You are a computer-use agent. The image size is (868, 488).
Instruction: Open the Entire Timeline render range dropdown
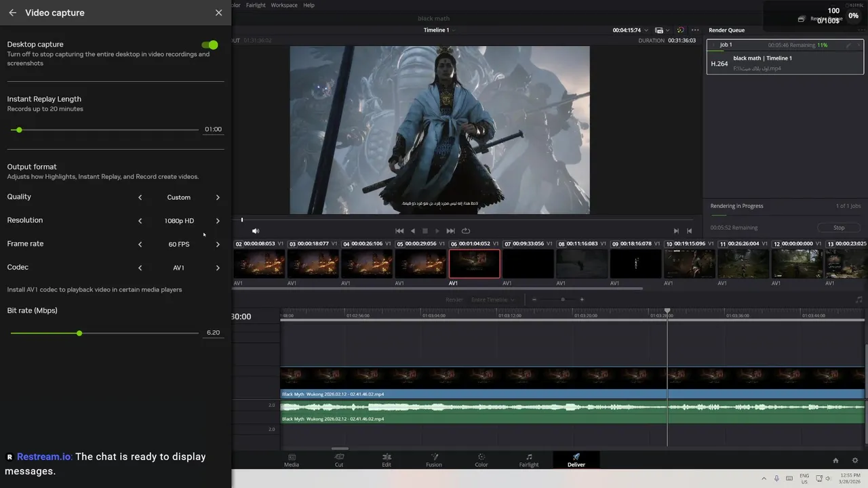click(493, 300)
